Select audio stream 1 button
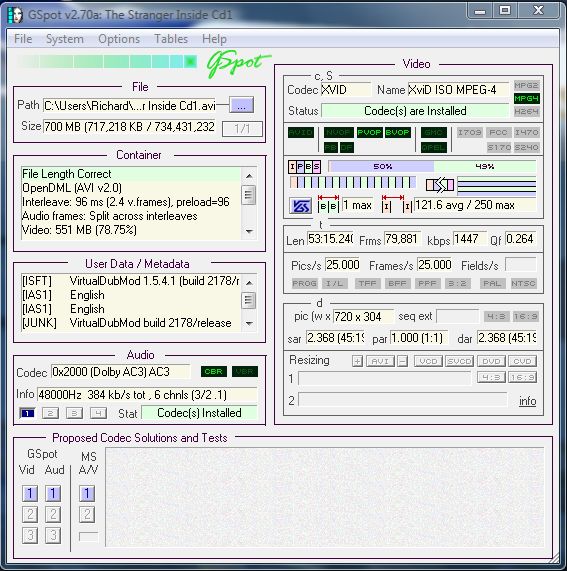The image size is (567, 571). coord(27,413)
